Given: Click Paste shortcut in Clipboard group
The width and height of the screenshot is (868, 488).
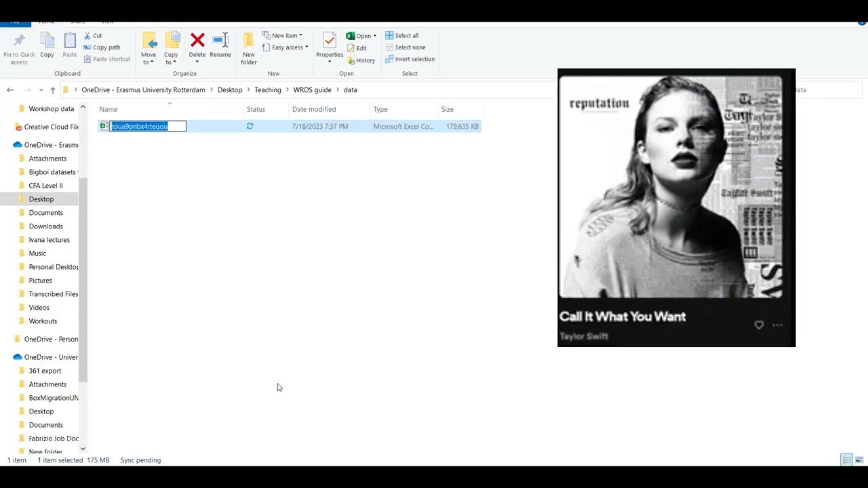Looking at the screenshot, I should tap(106, 59).
